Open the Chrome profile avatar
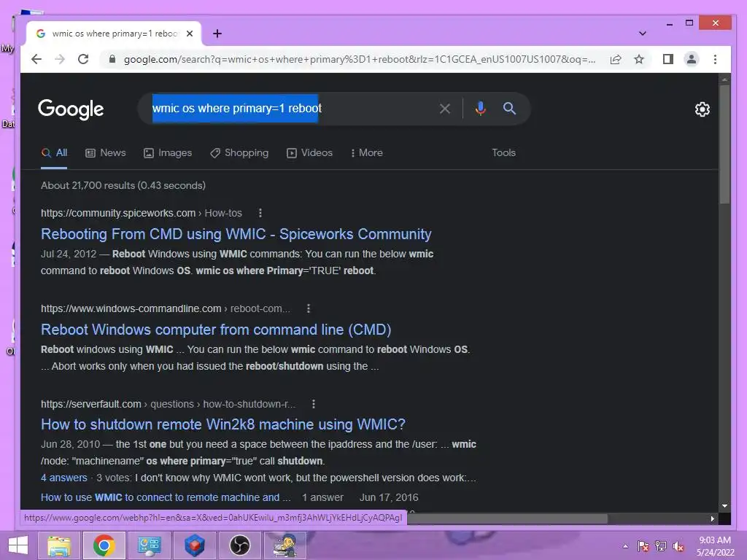 pyautogui.click(x=692, y=59)
